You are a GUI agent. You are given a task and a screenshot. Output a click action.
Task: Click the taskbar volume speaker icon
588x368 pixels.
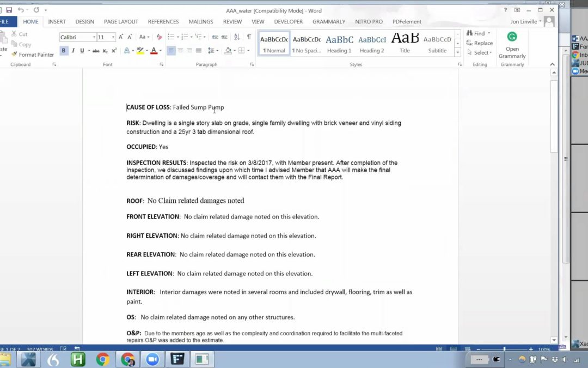pyautogui.click(x=565, y=359)
